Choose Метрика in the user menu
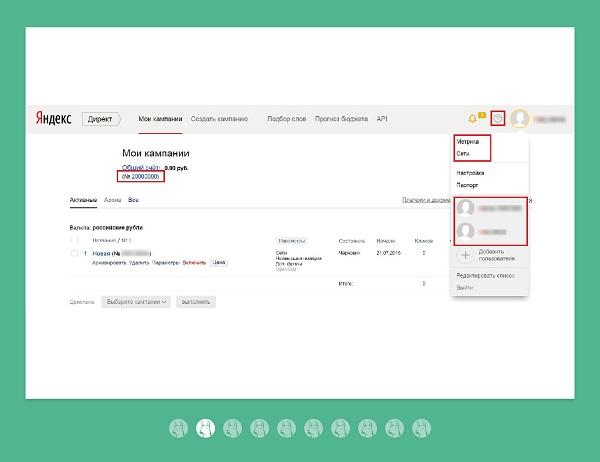Image resolution: width=600 pixels, height=462 pixels. tap(468, 142)
